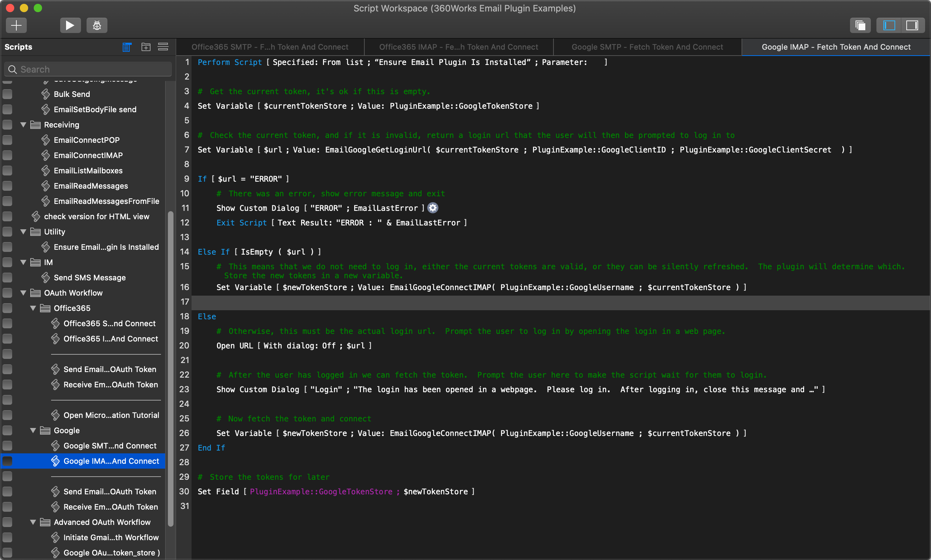Toggle the menu checkbox for Ensure Email...gin Is Installed
931x560 pixels.
coord(8,247)
